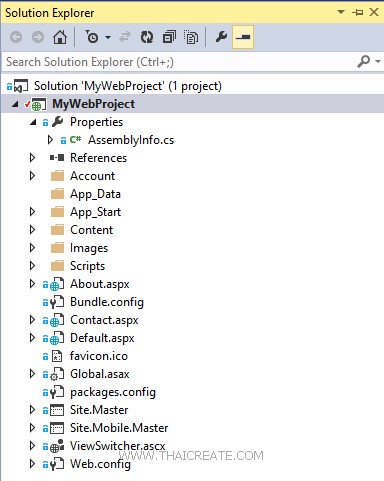Click the Default.aspx web page icon
Viewport: 384px width, 481px height.
(x=57, y=338)
